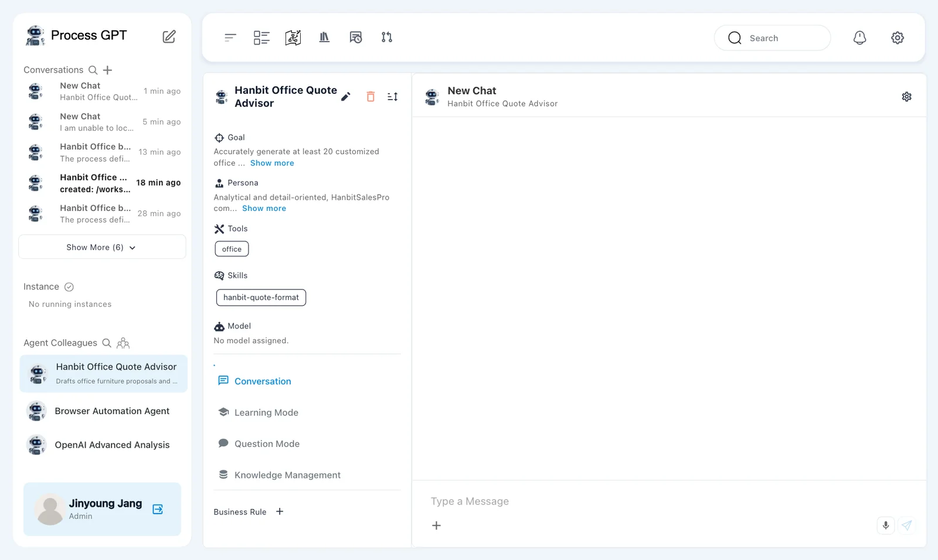Click the Type a Message input
The image size is (938, 560).
coord(668,501)
